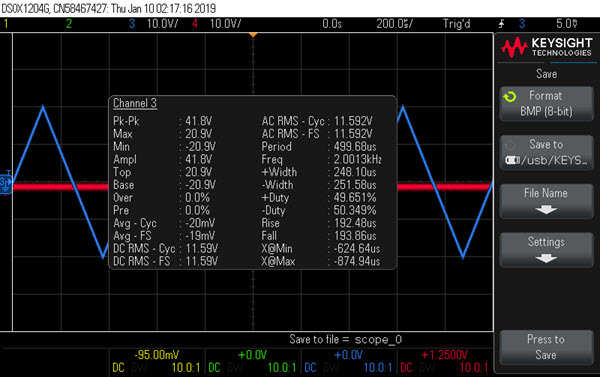Image resolution: width=600 pixels, height=377 pixels.
Task: Click the Keysight Technologies logo
Action: click(x=547, y=47)
